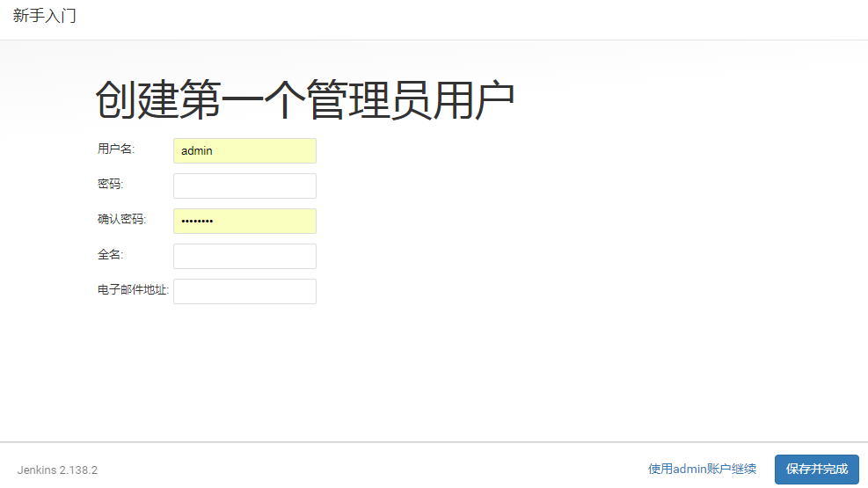868x488 pixels.
Task: Click the 电子邮件地址 email input field
Action: pos(244,291)
